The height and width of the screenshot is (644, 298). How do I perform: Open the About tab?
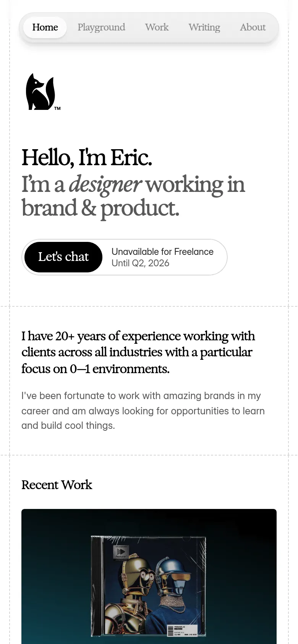253,27
